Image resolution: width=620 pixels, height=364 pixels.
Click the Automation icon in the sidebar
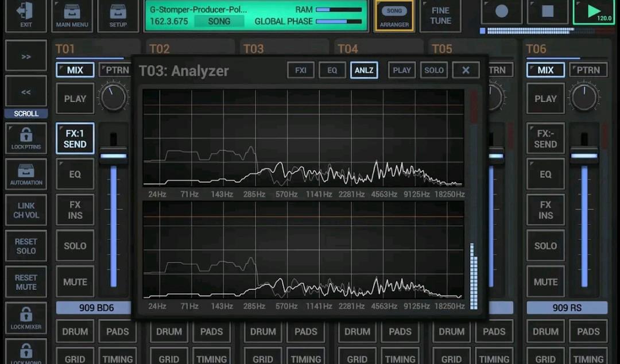[25, 174]
